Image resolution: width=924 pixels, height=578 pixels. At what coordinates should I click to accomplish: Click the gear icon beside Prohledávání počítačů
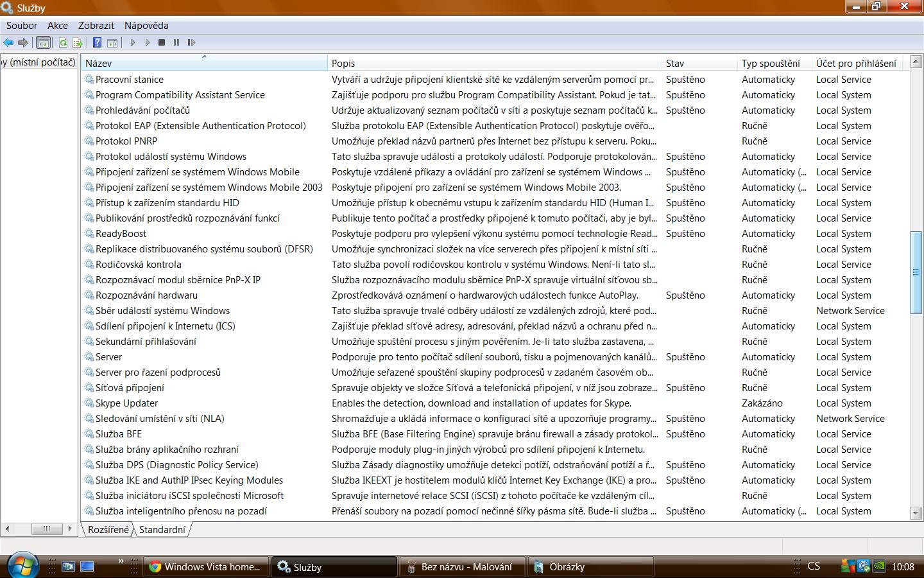[89, 110]
